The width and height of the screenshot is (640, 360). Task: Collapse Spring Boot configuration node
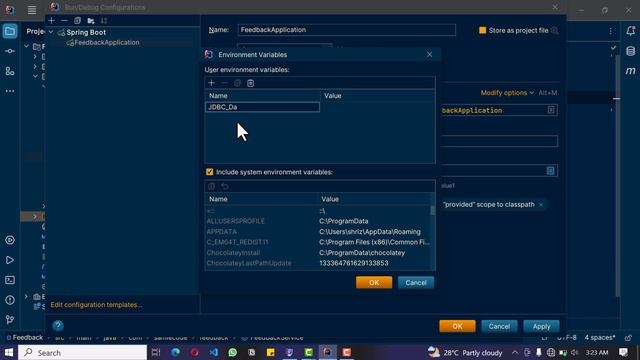[51, 32]
